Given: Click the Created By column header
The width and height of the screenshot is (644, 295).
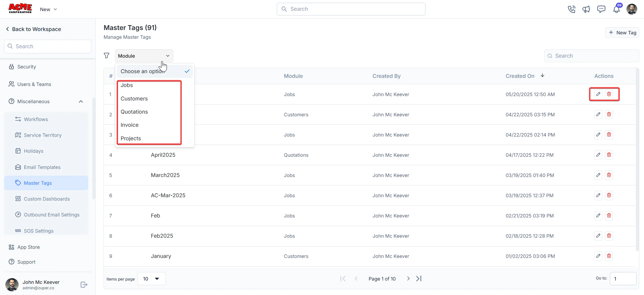Looking at the screenshot, I should click(x=386, y=76).
